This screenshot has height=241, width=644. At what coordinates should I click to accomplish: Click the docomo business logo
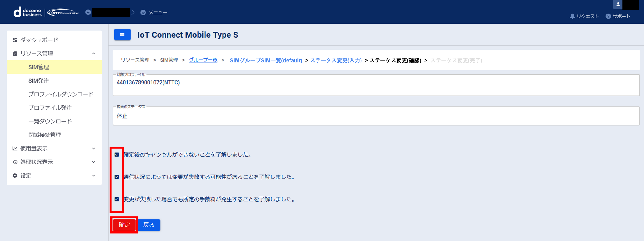click(x=28, y=12)
